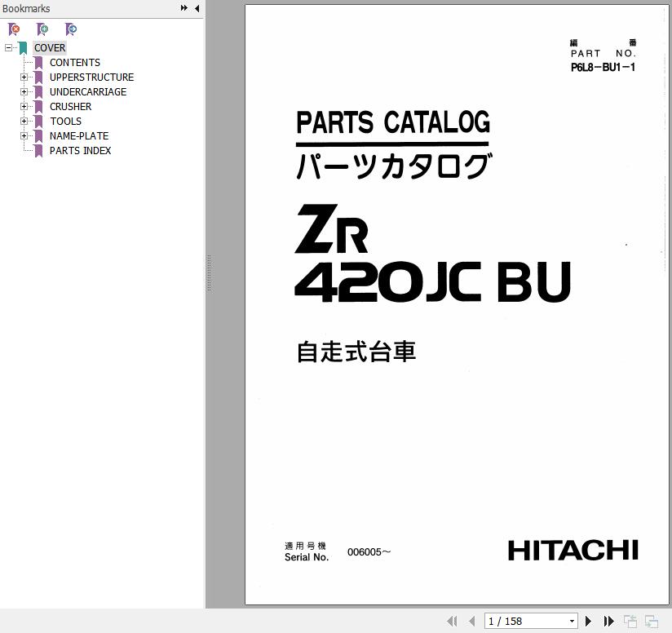Click the part number P6L8-BU1-1
The width and height of the screenshot is (672, 633).
point(603,67)
